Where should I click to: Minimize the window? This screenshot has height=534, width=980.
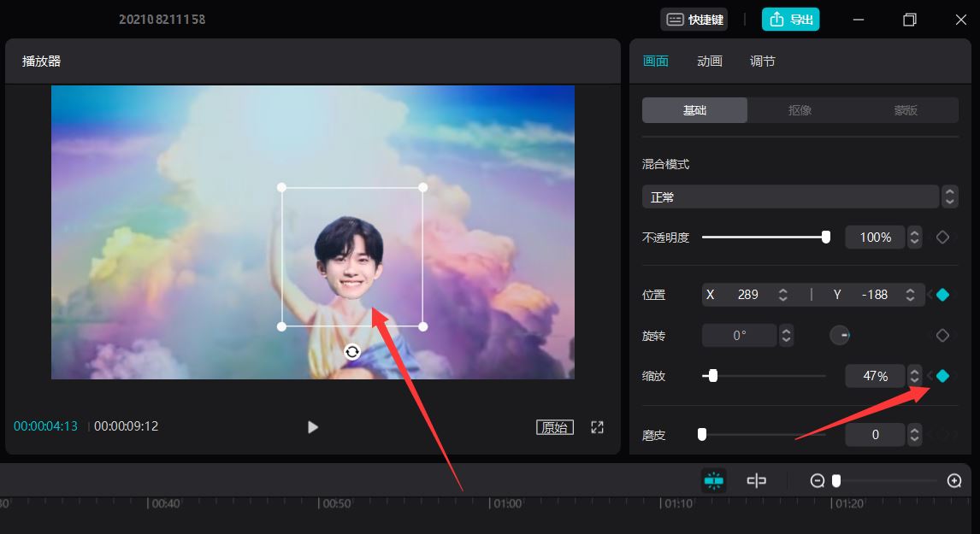click(858, 20)
